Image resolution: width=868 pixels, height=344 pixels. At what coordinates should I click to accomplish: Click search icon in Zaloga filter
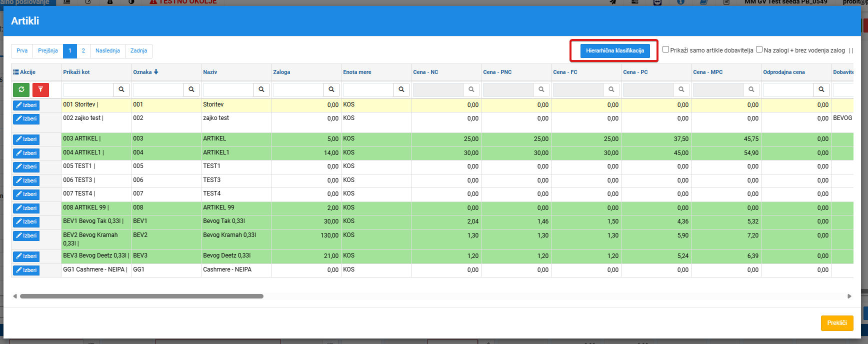pos(331,90)
